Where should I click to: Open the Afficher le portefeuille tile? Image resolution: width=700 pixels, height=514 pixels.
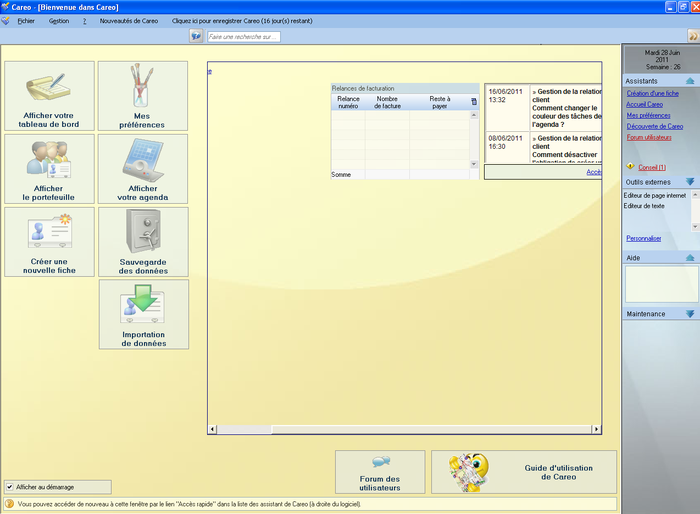(50, 169)
